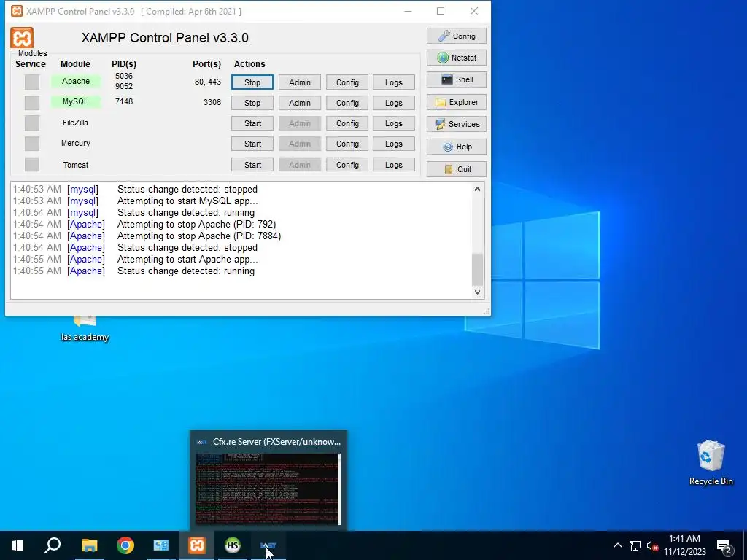Start the Tomcat module
The image size is (747, 560).
click(252, 165)
